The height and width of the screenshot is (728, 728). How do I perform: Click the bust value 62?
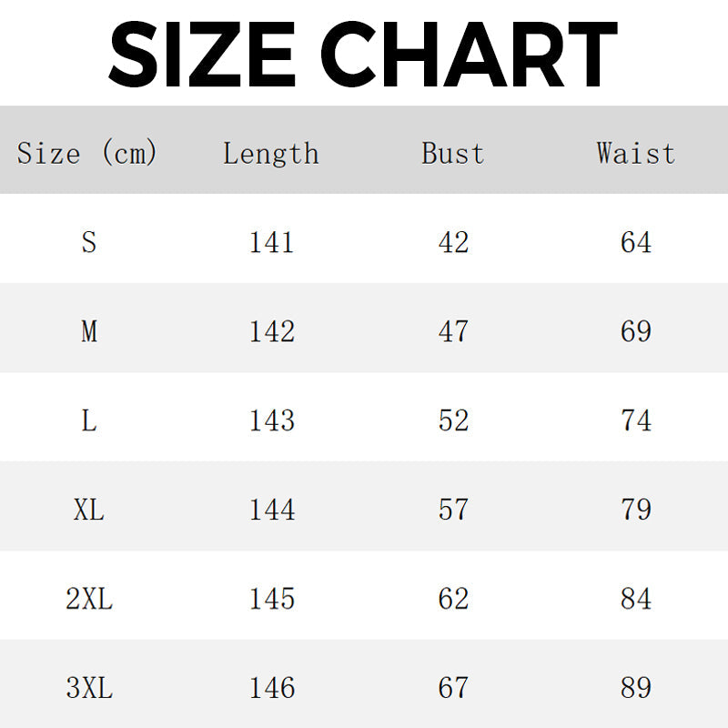click(x=453, y=599)
